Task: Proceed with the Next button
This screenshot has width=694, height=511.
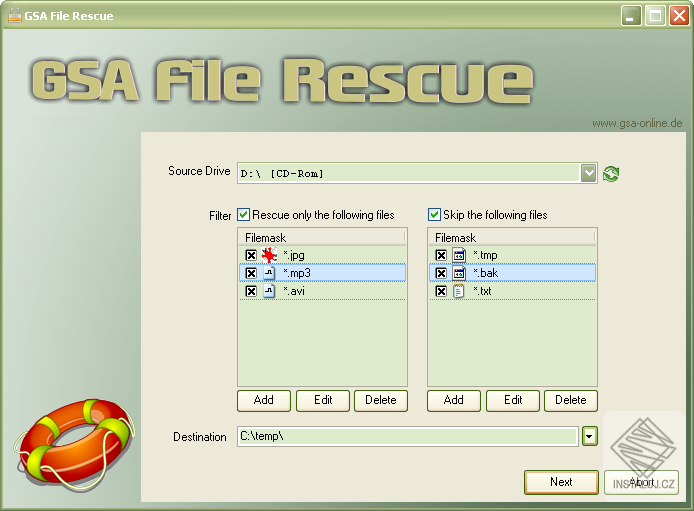Action: click(x=561, y=482)
